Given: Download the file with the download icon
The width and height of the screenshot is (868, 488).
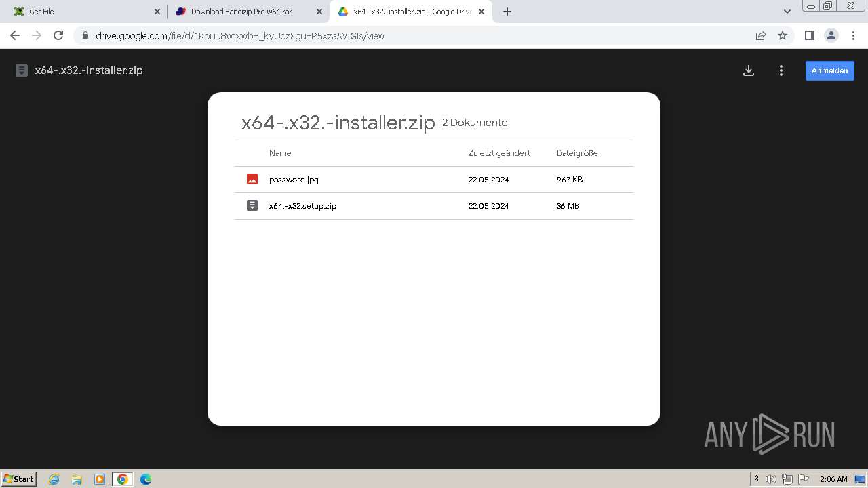Looking at the screenshot, I should 749,70.
